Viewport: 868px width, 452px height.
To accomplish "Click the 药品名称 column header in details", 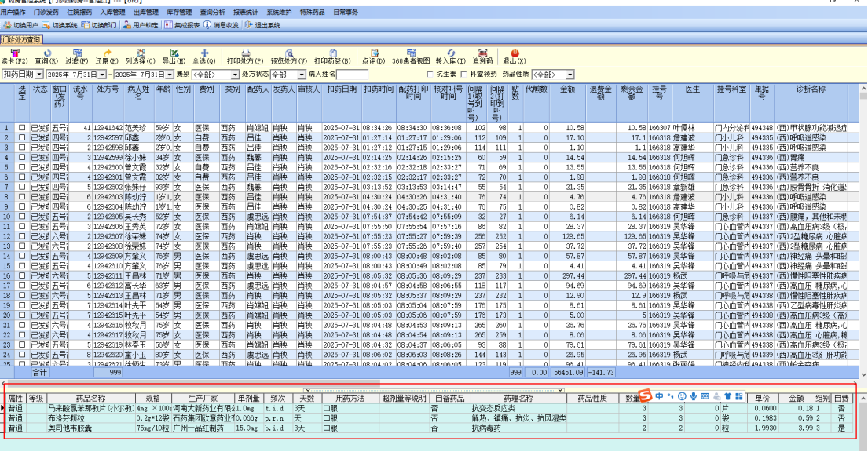I will pos(91,399).
